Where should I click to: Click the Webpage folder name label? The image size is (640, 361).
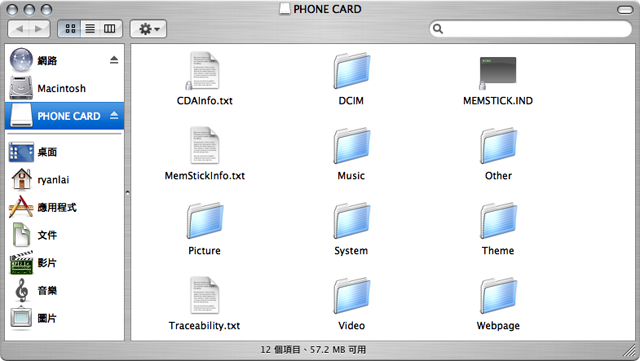tap(498, 326)
